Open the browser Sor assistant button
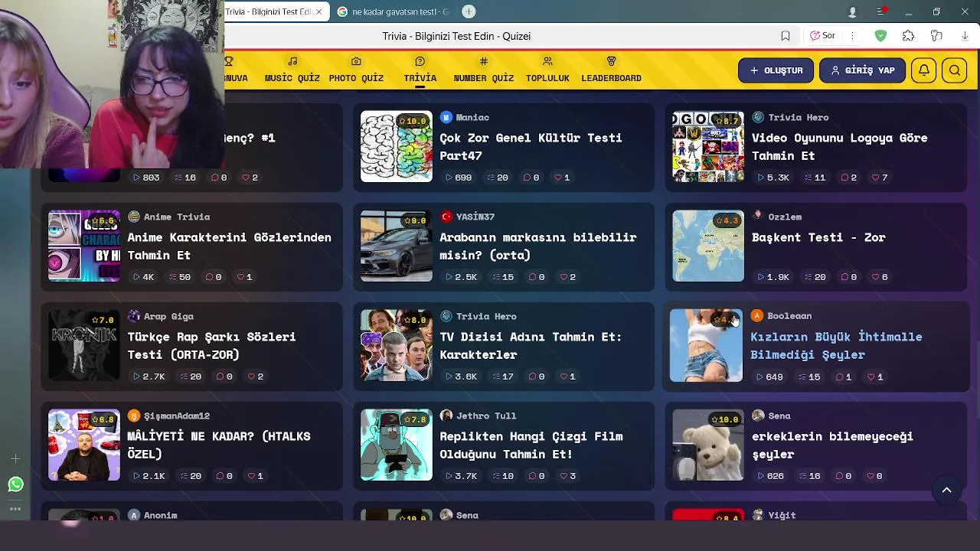 (823, 36)
